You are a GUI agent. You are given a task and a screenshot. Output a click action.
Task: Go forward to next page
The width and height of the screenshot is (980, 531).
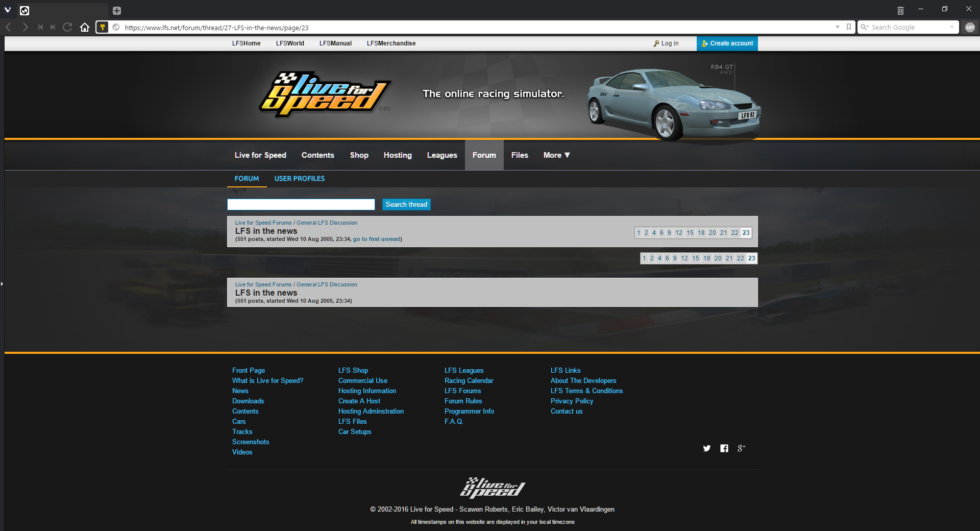point(25,27)
